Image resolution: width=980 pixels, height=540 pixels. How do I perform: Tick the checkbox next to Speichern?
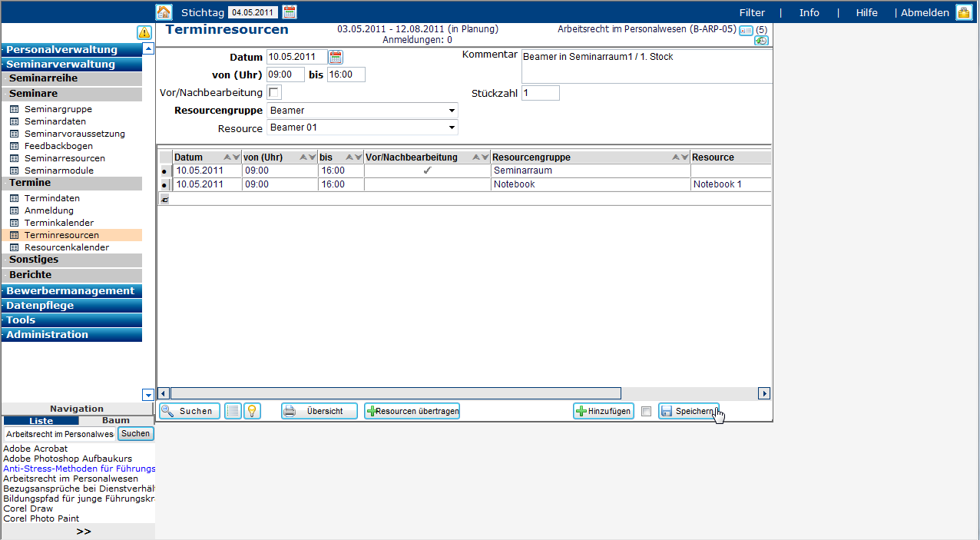point(646,412)
